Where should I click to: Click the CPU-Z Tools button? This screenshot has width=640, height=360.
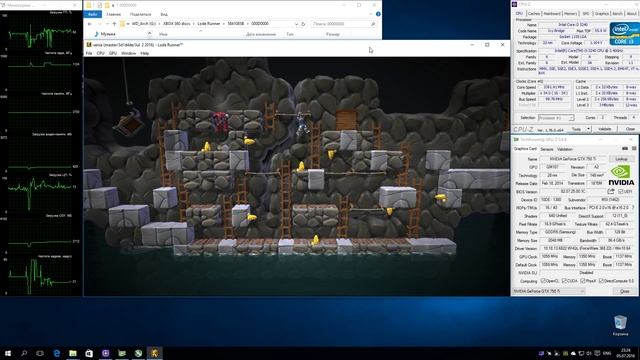(x=576, y=129)
